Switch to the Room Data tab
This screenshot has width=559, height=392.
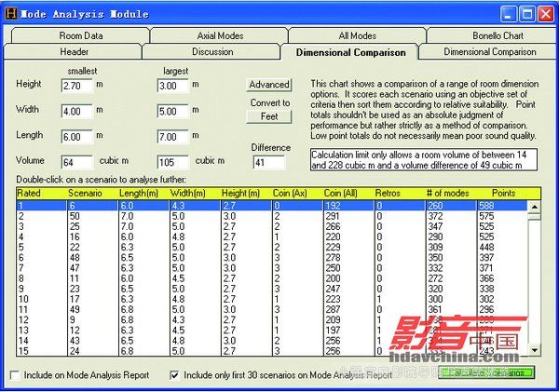click(x=81, y=35)
